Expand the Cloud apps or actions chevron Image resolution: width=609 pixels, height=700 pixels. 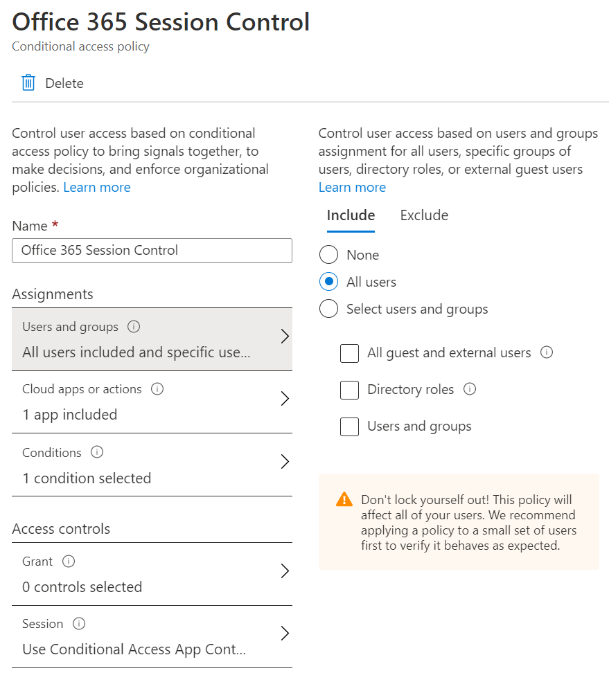[x=284, y=399]
